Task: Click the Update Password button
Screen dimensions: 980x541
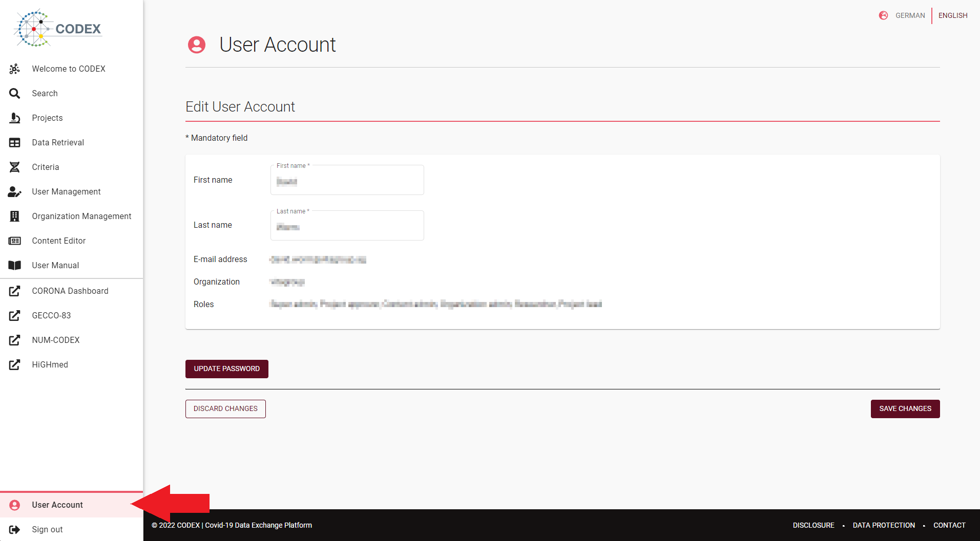Action: (x=227, y=369)
